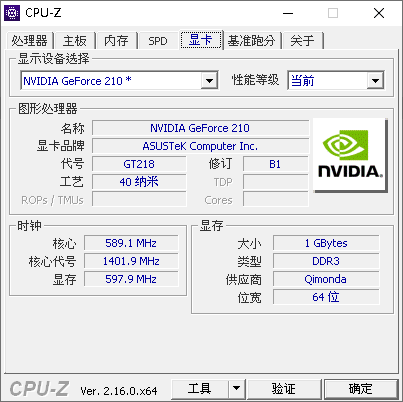
Task: Click the Qimonda vendor field
Action: click(x=326, y=279)
